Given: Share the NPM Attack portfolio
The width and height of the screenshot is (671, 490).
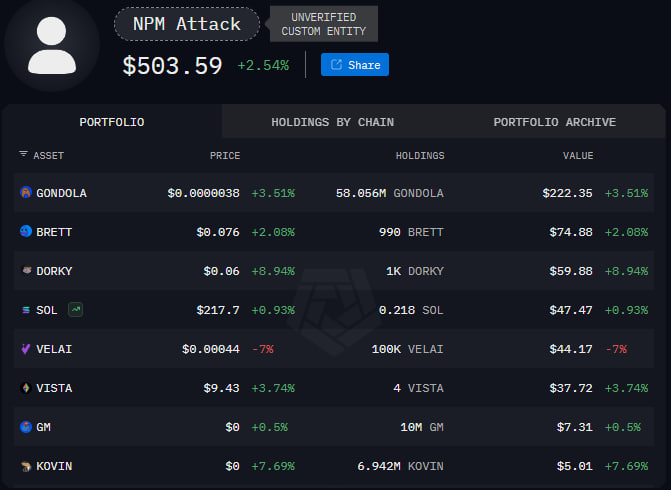Looking at the screenshot, I should 355,65.
